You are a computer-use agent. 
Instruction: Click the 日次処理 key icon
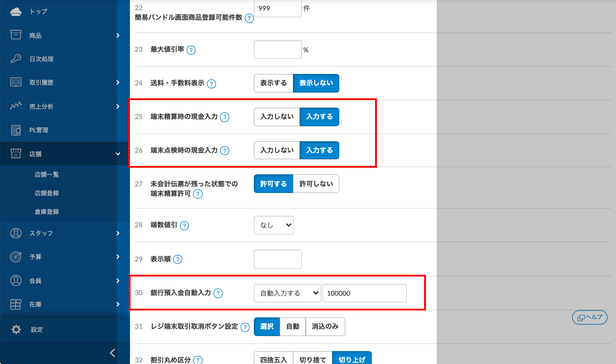(x=16, y=59)
